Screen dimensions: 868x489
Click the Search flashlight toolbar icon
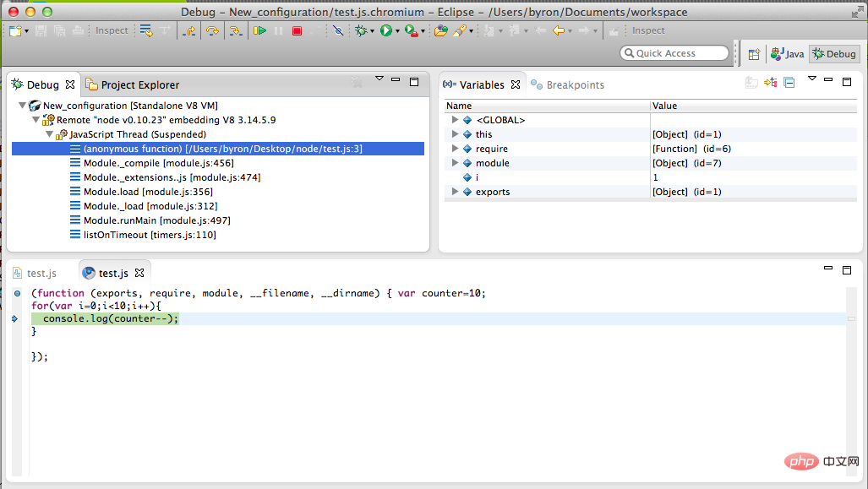click(x=460, y=30)
